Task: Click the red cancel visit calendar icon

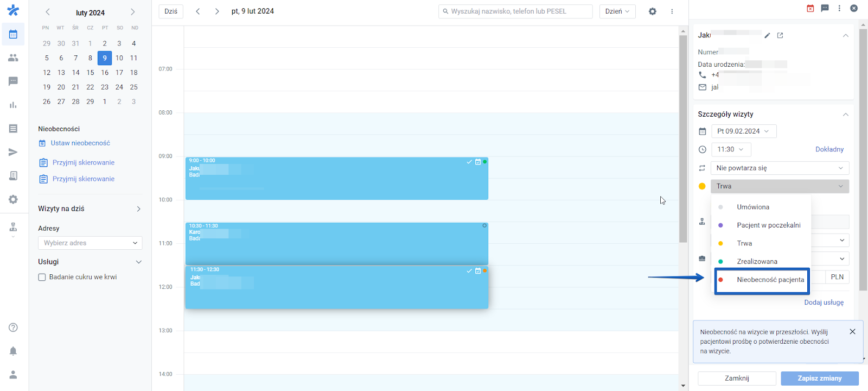Action: point(810,8)
